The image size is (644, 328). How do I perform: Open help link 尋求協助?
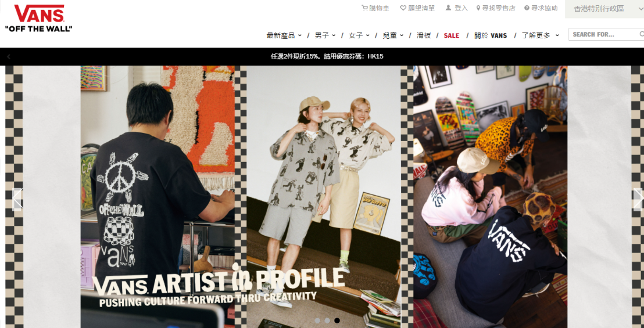tap(541, 8)
